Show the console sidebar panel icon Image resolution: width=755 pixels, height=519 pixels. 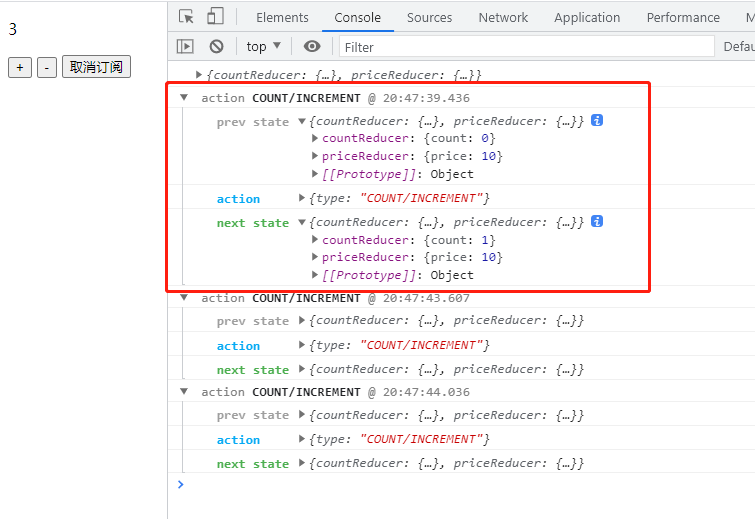pos(185,47)
